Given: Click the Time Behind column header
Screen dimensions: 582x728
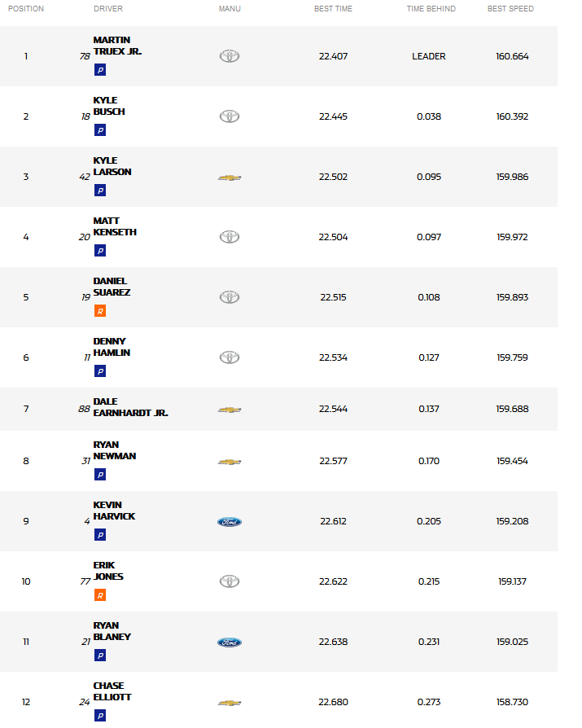Looking at the screenshot, I should point(431,9).
